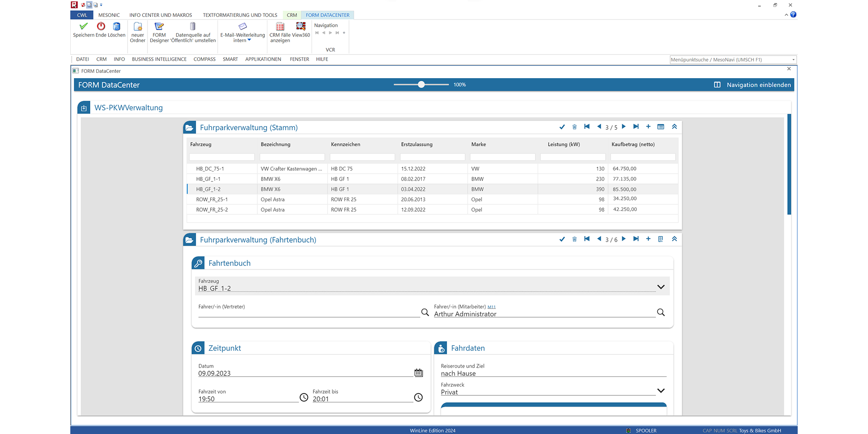
Task: Open the Datum calendar picker
Action: pos(418,372)
